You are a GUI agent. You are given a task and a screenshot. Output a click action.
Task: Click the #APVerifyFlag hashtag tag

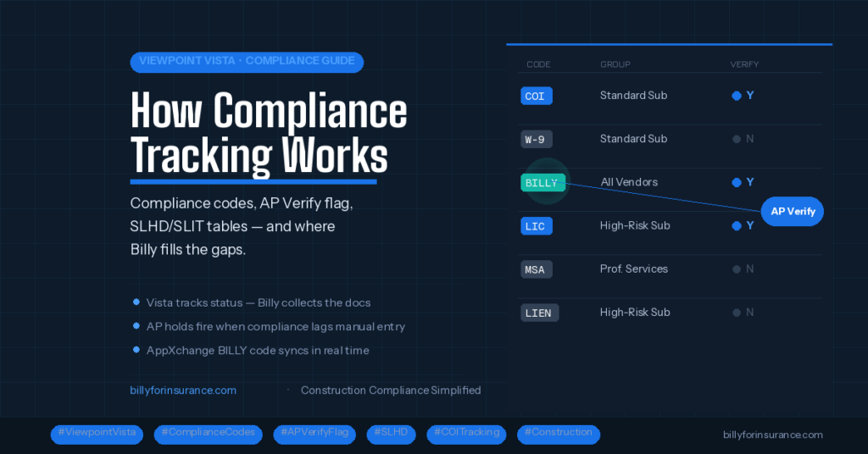pos(314,434)
